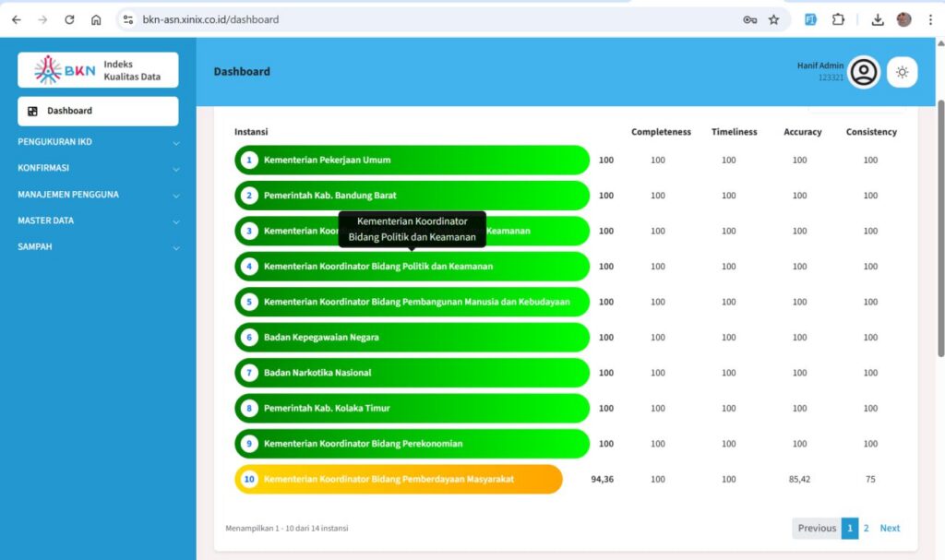Expand the SAMPAH sidebar section
945x560 pixels.
pyautogui.click(x=98, y=247)
